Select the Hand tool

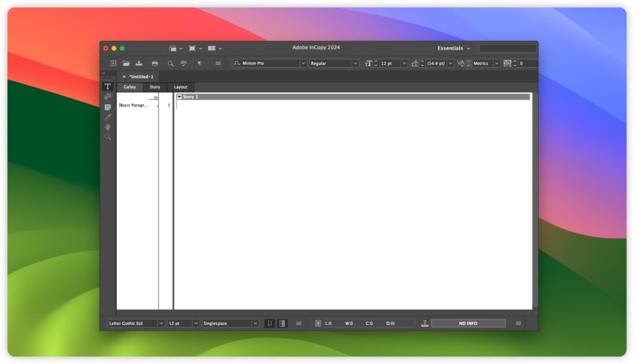click(x=107, y=127)
